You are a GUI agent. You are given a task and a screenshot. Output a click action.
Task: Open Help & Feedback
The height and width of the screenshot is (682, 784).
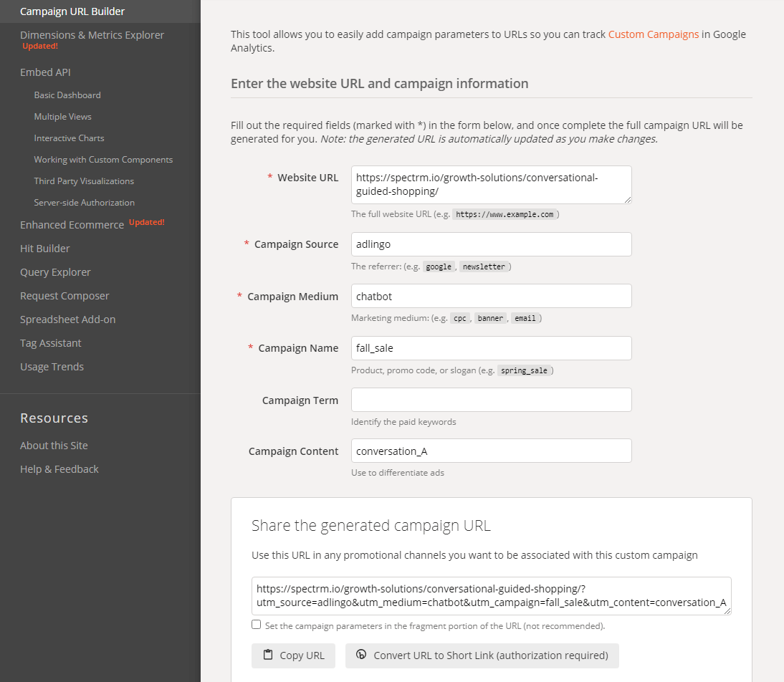coord(59,469)
